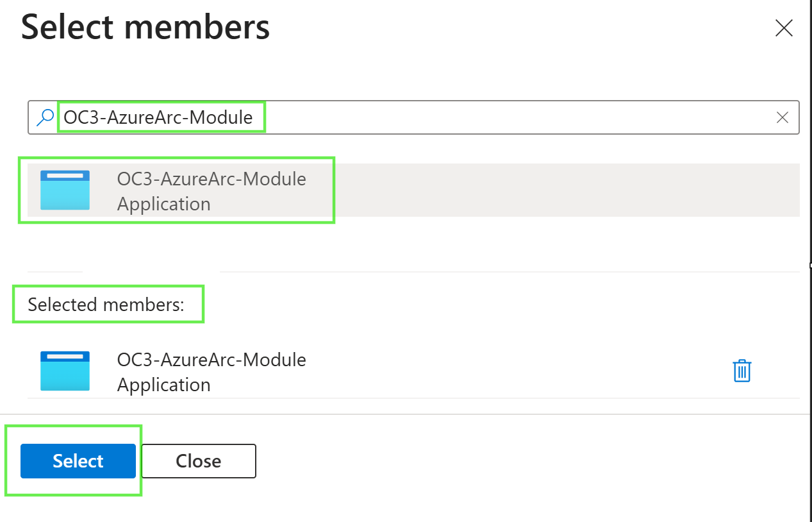The image size is (812, 522).
Task: Click empty space right of search text
Action: click(x=513, y=117)
